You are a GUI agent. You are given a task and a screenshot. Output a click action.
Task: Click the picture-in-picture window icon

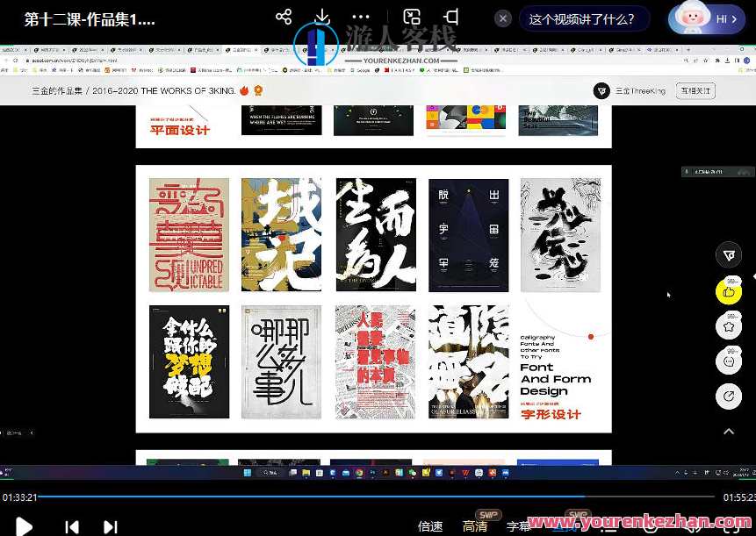(412, 18)
